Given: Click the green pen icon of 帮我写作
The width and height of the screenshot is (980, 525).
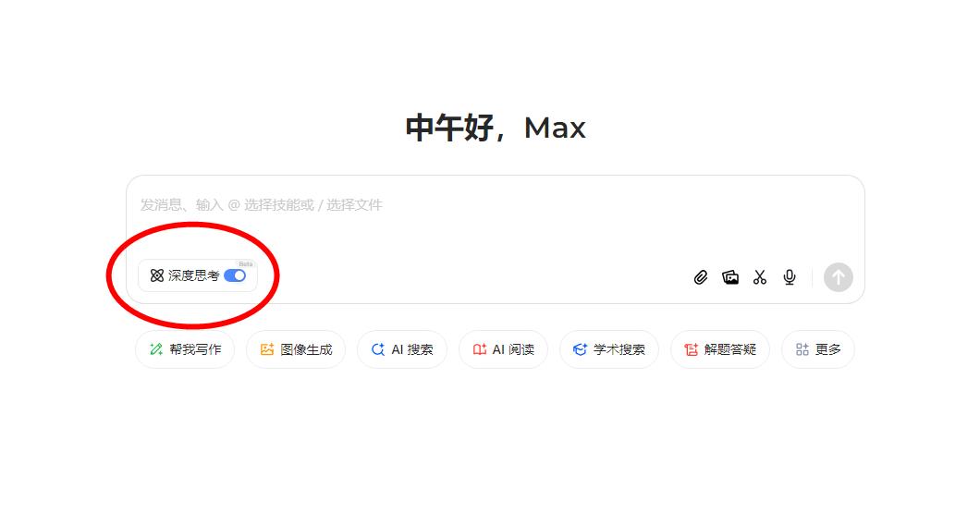Looking at the screenshot, I should click(155, 349).
